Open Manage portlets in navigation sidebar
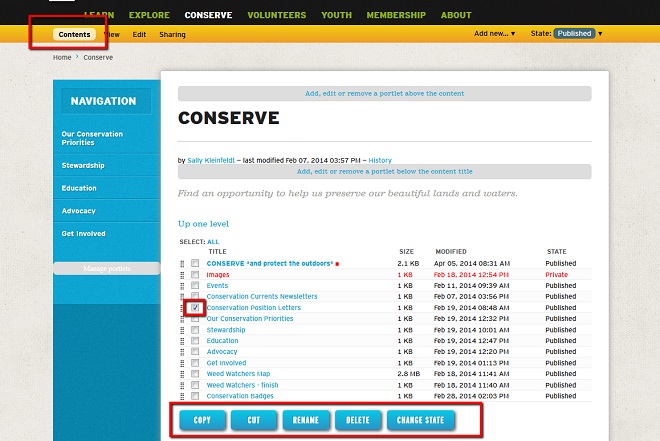 106,268
